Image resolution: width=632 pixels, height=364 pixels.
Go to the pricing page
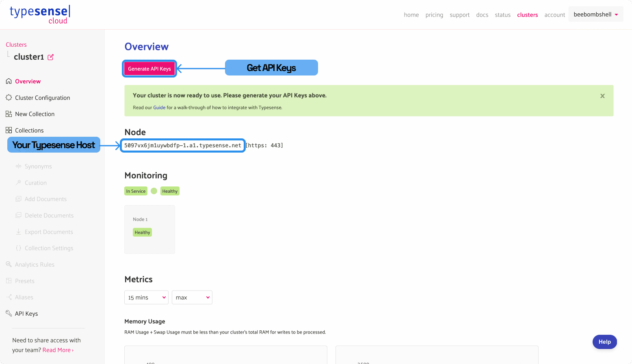[434, 15]
